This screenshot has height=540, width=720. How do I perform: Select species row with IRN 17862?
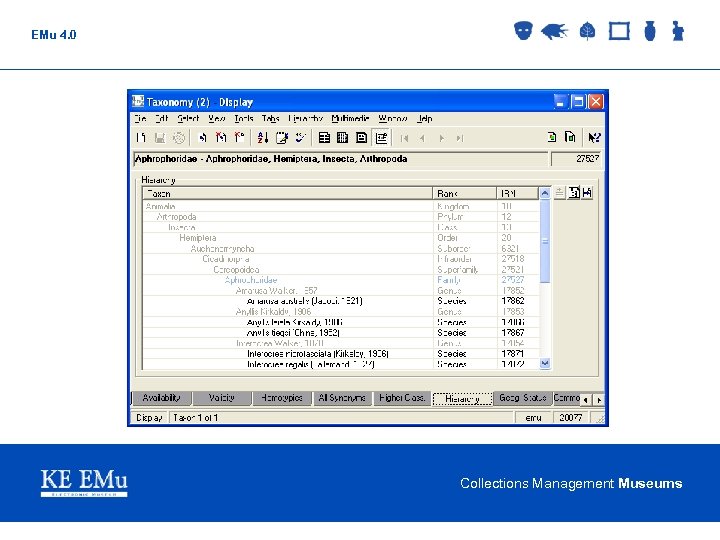pos(341,301)
